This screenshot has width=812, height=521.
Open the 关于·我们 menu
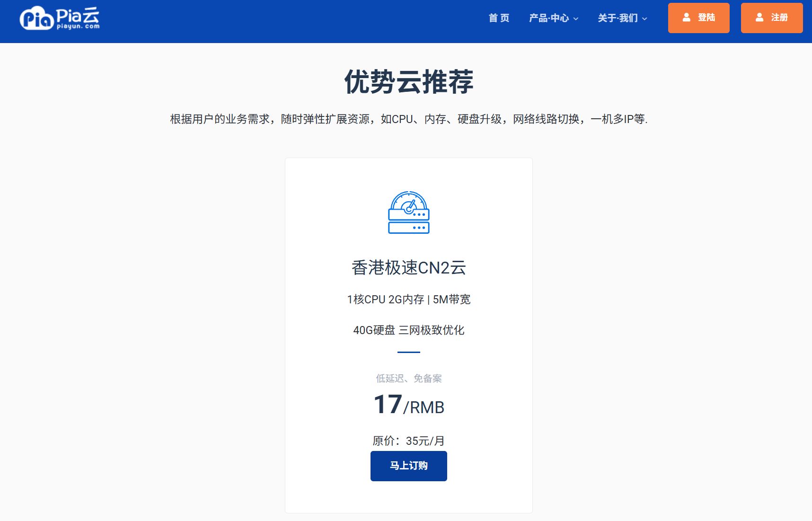click(618, 18)
